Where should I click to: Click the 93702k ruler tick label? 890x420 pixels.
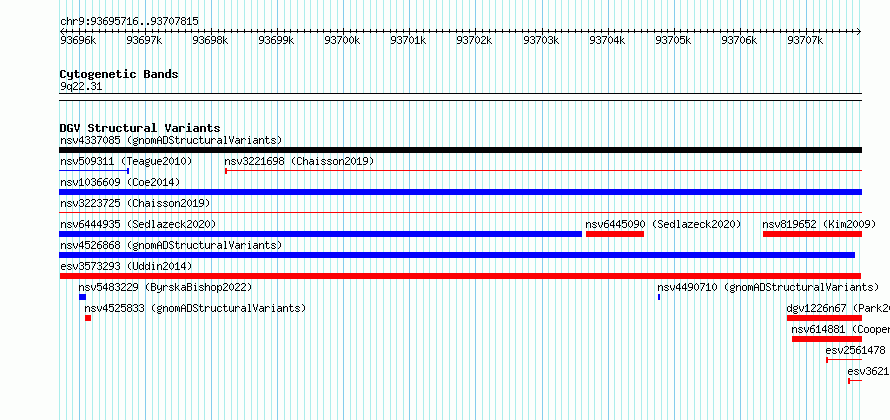click(475, 40)
